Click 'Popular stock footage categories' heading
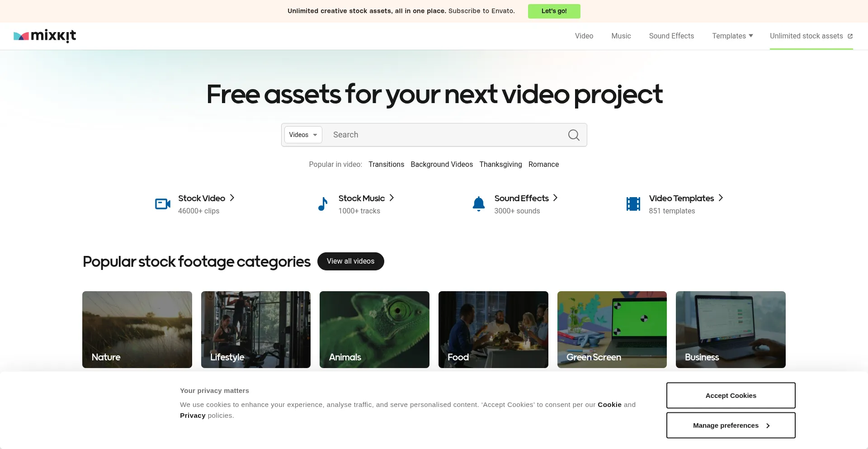 196,261
